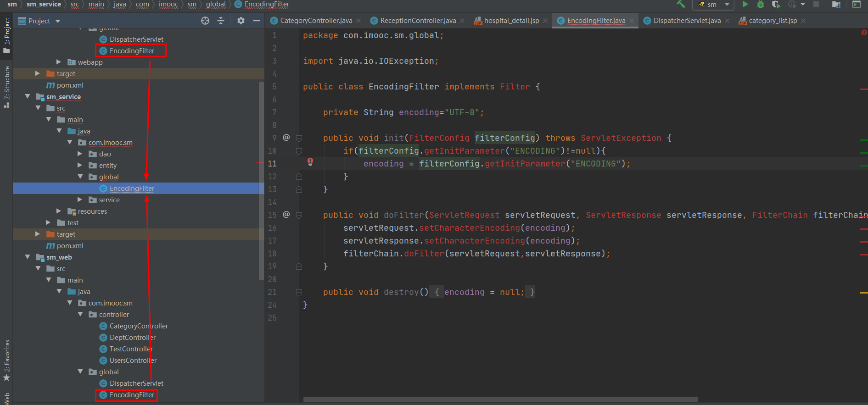868x405 pixels.
Task: Click the sm_service breadcrumb
Action: pyautogui.click(x=44, y=4)
